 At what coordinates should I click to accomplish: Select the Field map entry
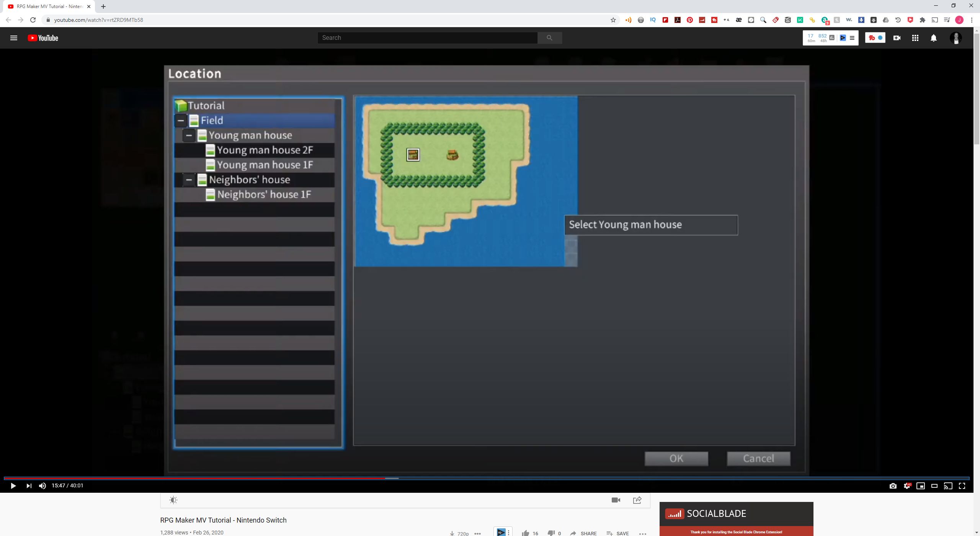click(254, 121)
